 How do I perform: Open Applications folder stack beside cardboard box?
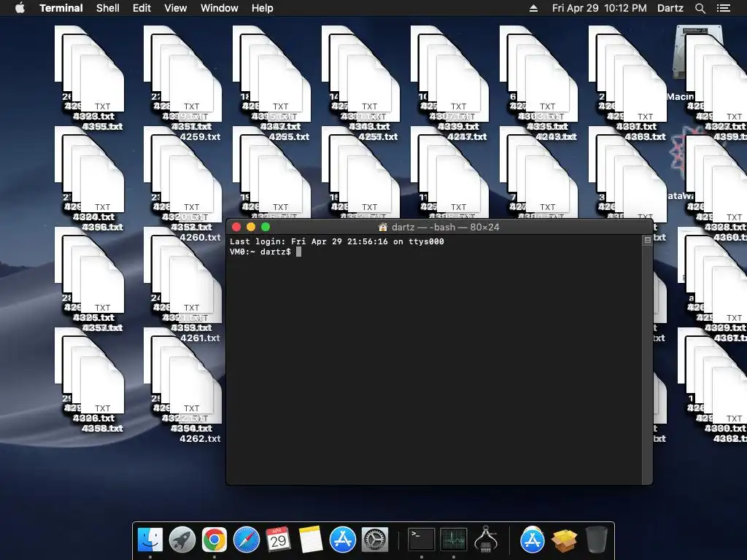click(532, 540)
